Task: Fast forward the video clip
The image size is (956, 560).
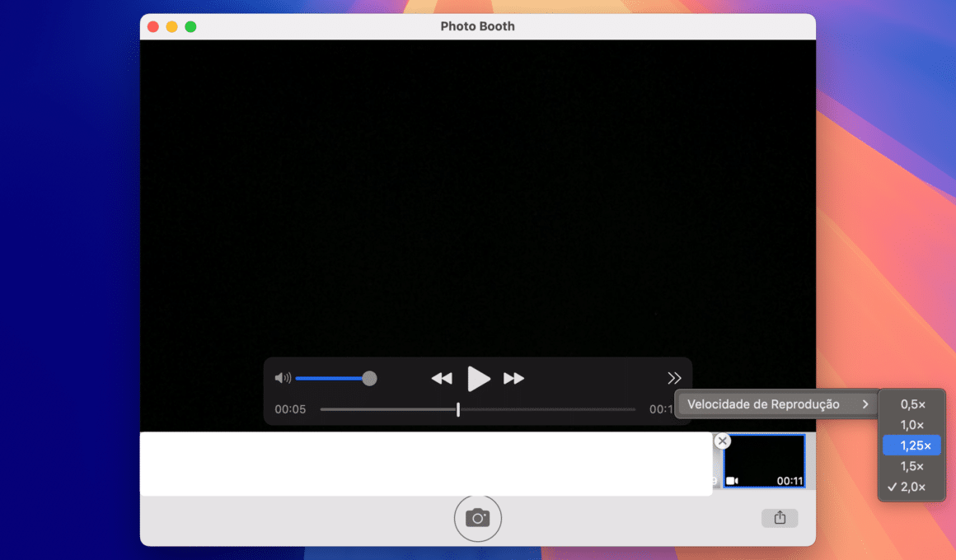Action: click(x=514, y=378)
